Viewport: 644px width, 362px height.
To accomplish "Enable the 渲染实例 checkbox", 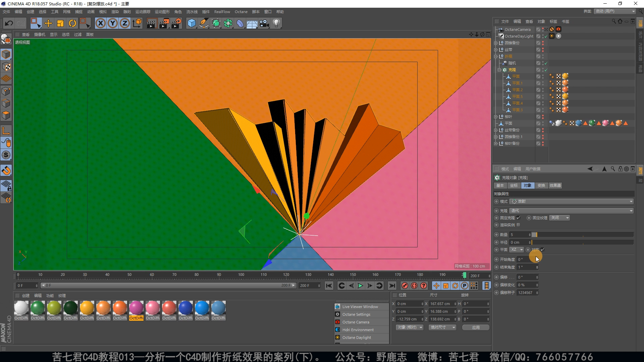I will tap(518, 225).
